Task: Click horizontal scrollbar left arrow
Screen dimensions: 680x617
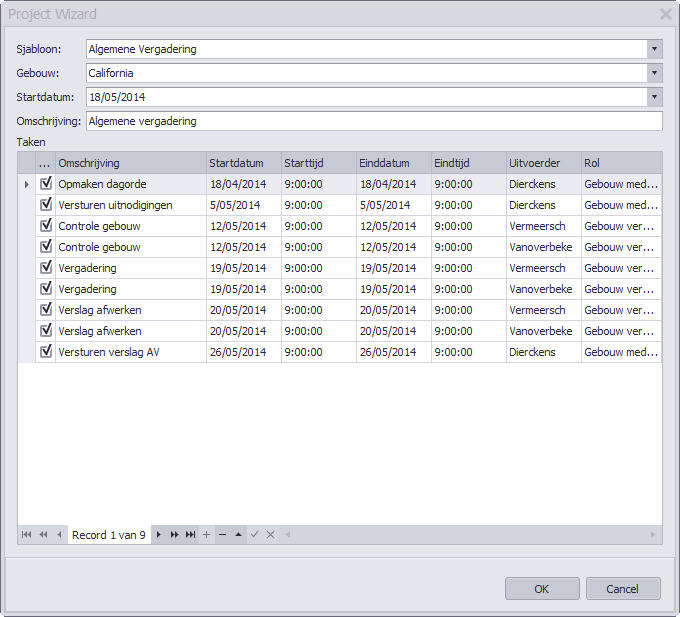Action: [x=287, y=535]
